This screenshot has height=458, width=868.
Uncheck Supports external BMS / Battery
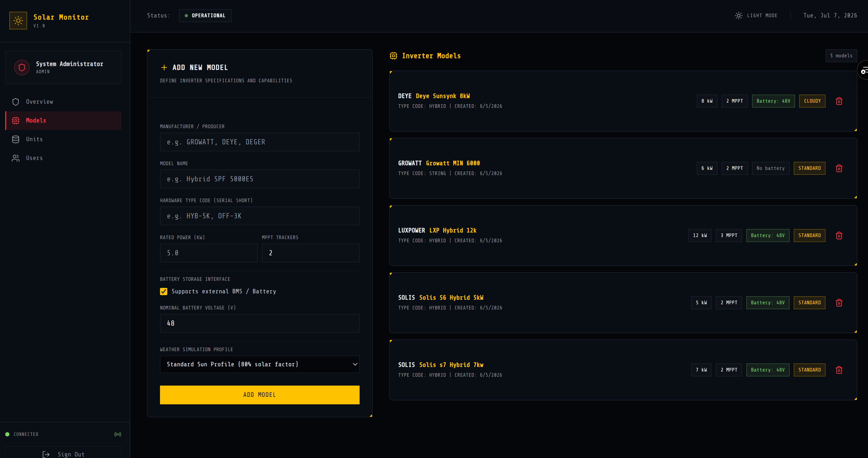[x=163, y=291]
